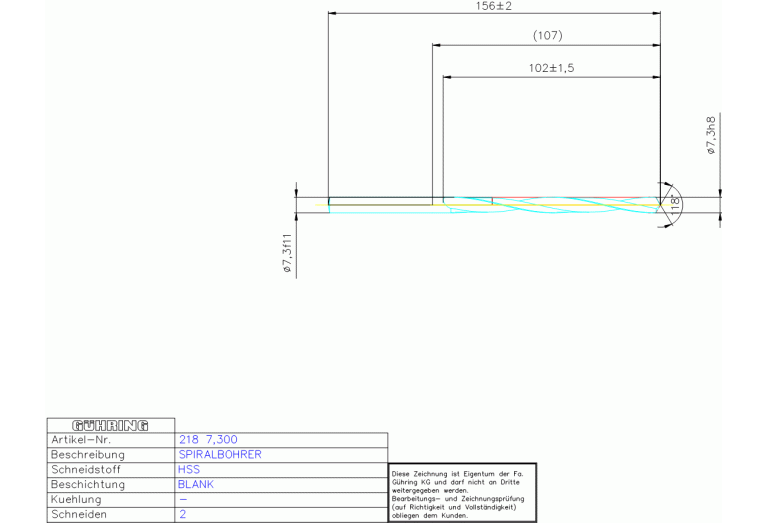
Task: Click the BLANK coating value
Action: tap(196, 485)
